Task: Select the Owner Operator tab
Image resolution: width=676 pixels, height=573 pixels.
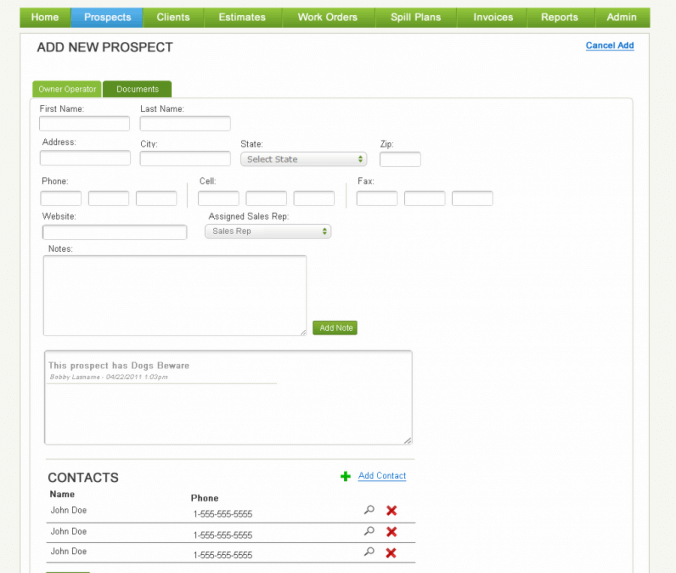Action: pos(67,89)
